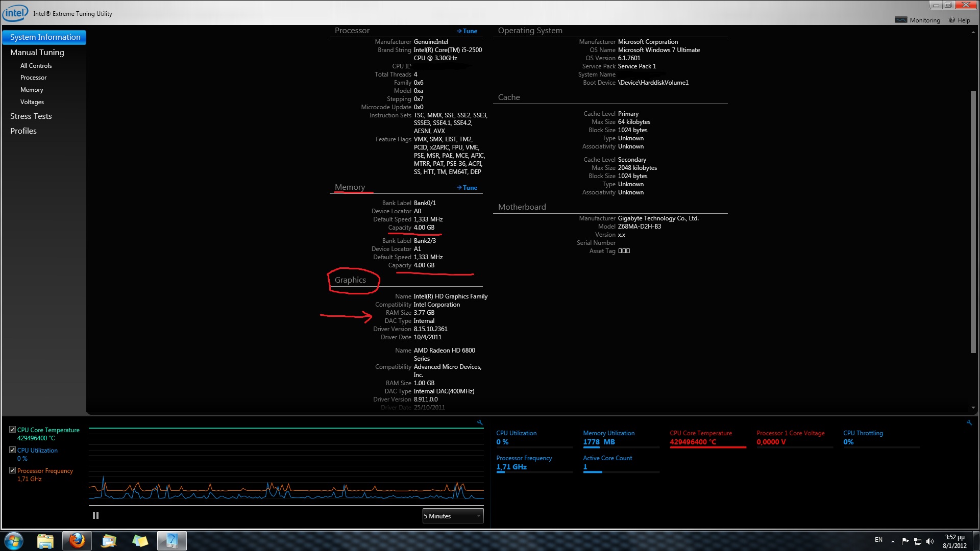
Task: Open Firefox from the taskbar
Action: pyautogui.click(x=77, y=541)
